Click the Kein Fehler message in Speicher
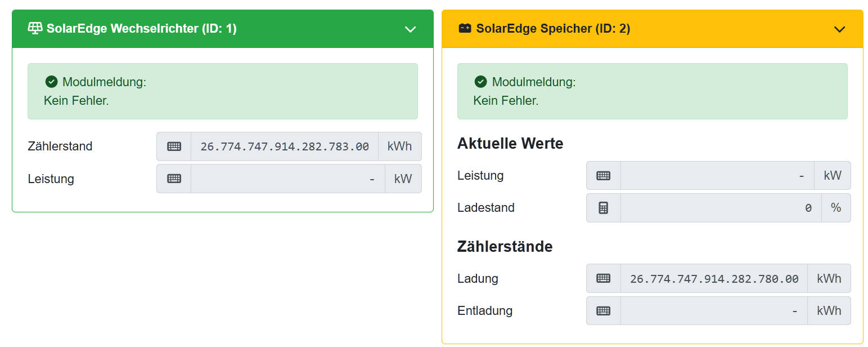The width and height of the screenshot is (868, 347). coord(506,101)
